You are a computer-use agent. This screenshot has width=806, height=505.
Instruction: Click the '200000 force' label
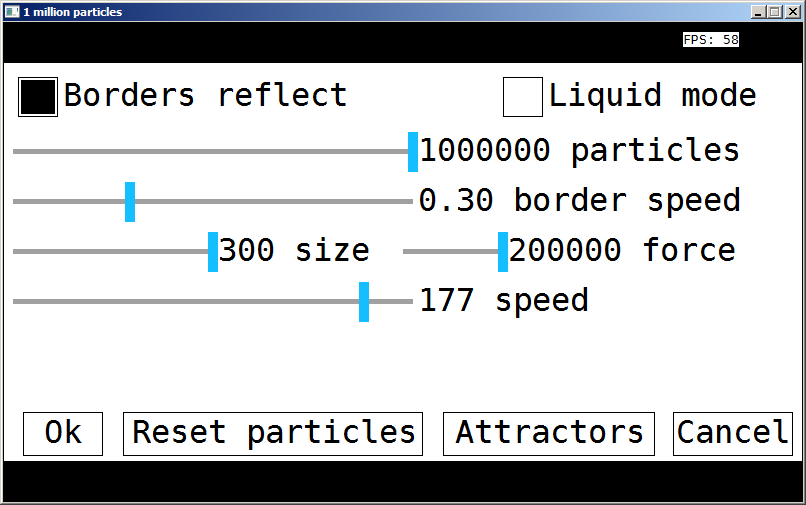tap(622, 250)
